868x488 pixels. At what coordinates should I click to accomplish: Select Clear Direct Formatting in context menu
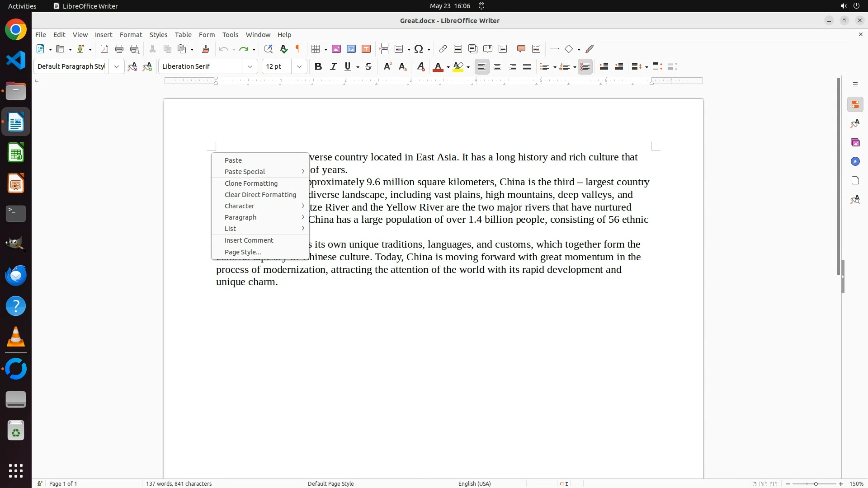click(260, 195)
